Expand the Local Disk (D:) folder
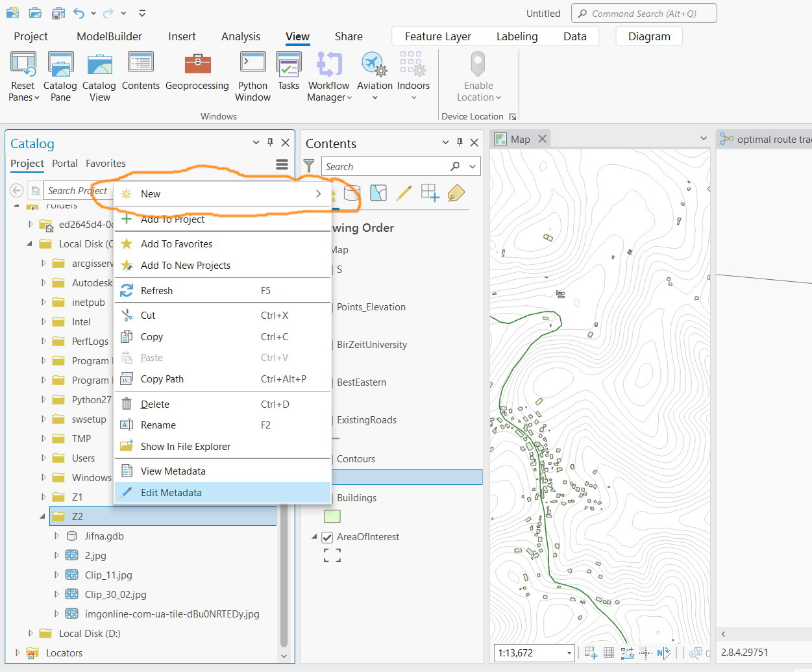Viewport: 812px width, 672px height. pyautogui.click(x=31, y=634)
